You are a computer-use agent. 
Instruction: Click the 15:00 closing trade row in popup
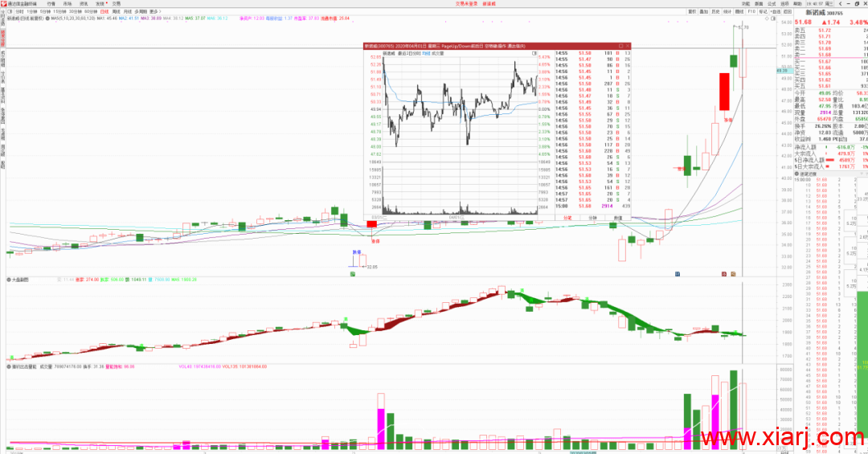pyautogui.click(x=592, y=206)
